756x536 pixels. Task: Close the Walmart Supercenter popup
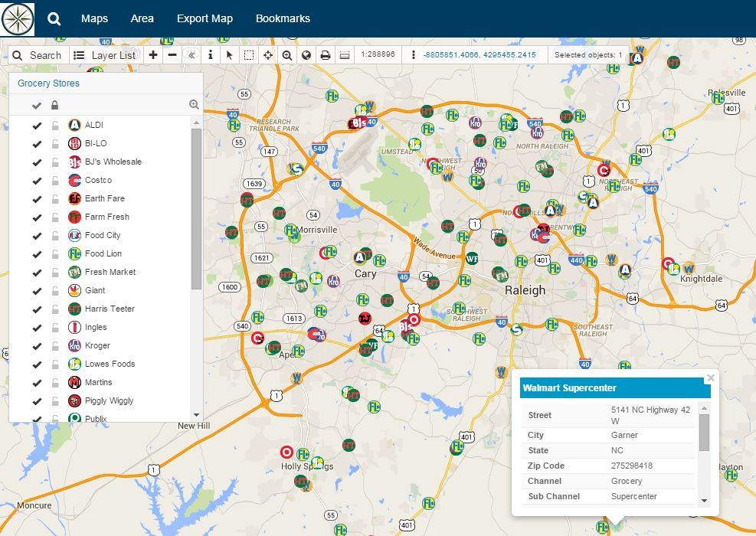click(x=710, y=378)
